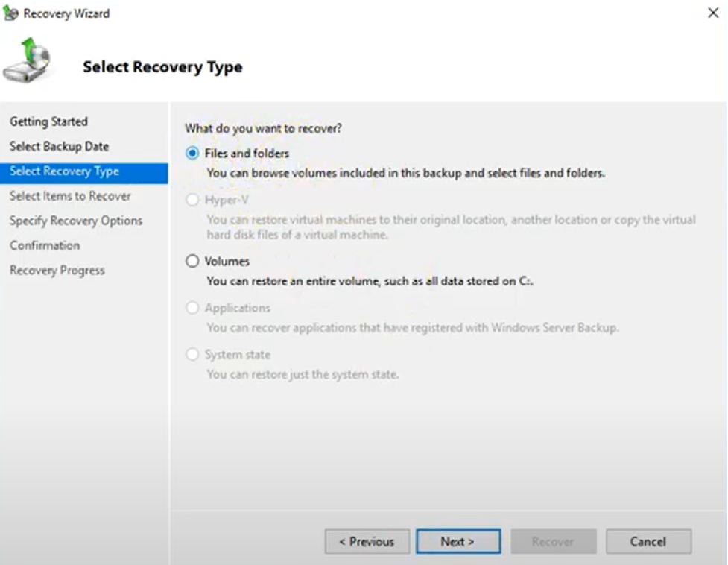Close the Recovery Wizard window
This screenshot has height=565, width=728.
coord(712,13)
